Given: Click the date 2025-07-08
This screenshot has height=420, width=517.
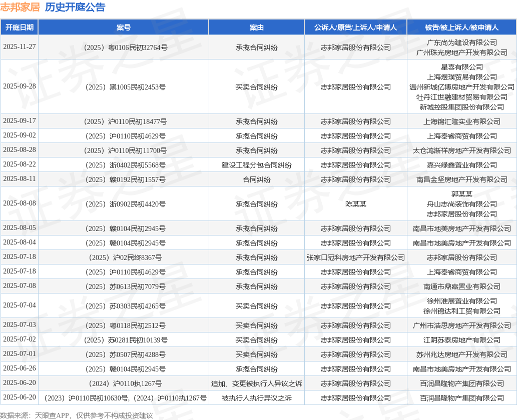Looking at the screenshot, I should tap(20, 286).
